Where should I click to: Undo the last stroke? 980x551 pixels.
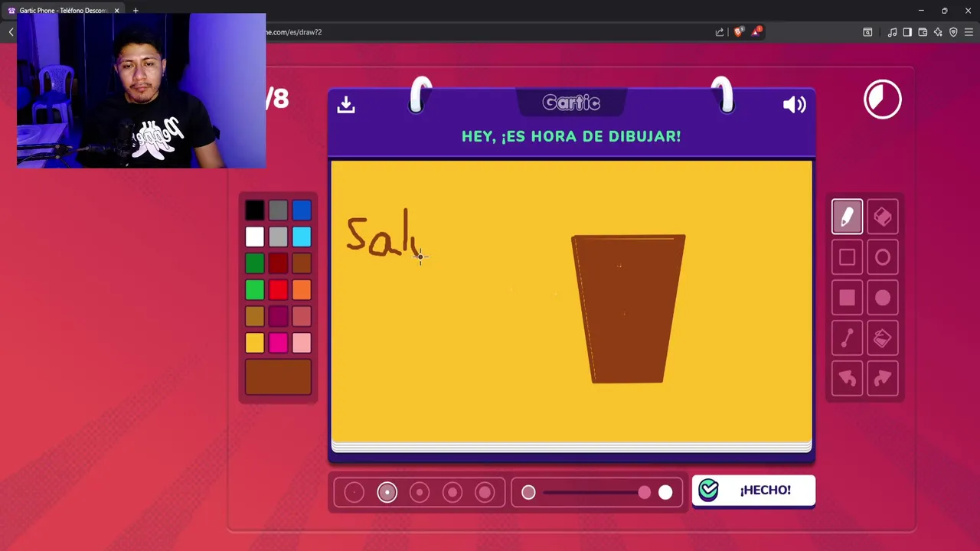pyautogui.click(x=847, y=378)
